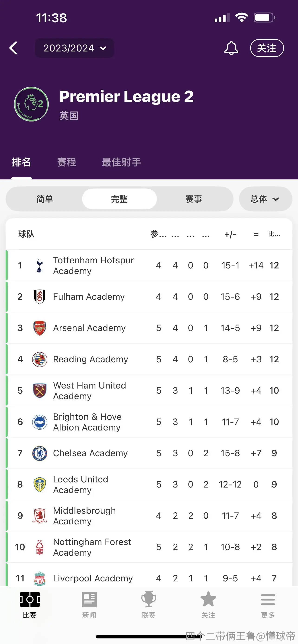298x644 pixels.
Task: Select the 赛事 view segment
Action: [x=194, y=199]
